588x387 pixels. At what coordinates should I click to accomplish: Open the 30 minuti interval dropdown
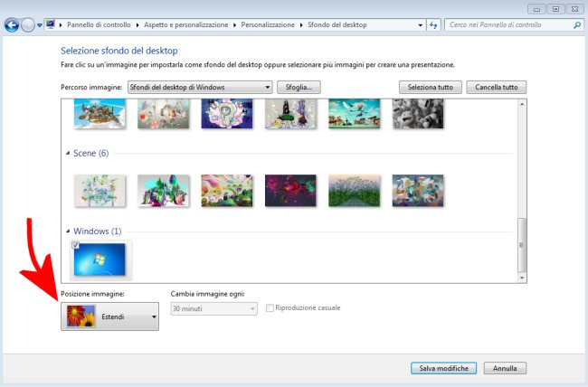pyautogui.click(x=214, y=308)
